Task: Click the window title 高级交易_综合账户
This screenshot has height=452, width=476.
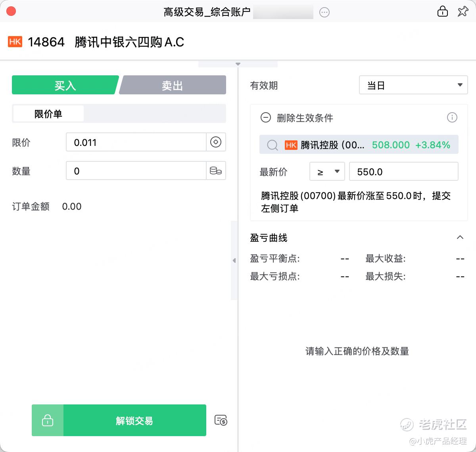Action: (x=207, y=12)
